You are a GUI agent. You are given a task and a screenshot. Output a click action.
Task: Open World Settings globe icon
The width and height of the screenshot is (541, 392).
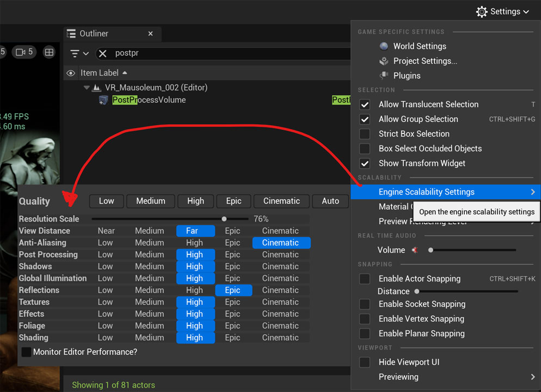click(x=384, y=46)
